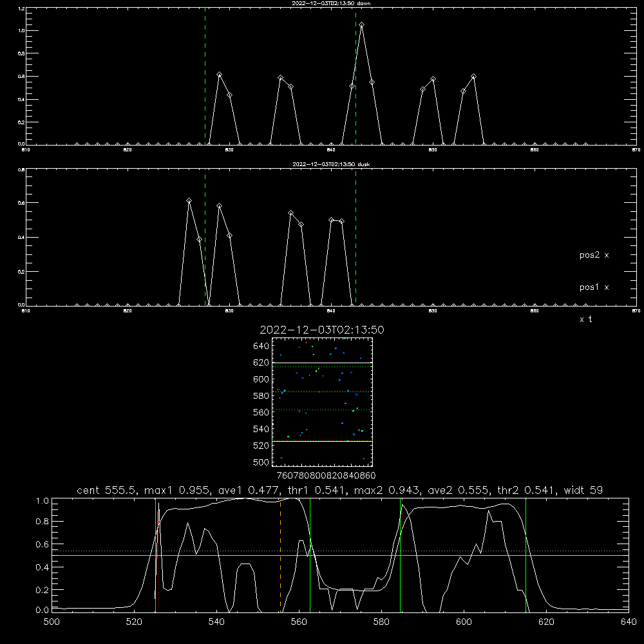
Task: Click the '640' y-axis label of the scatter image
Action: (x=261, y=346)
